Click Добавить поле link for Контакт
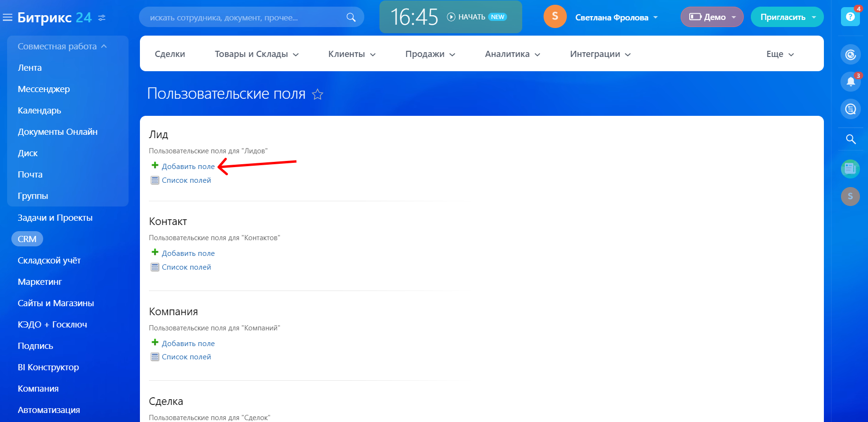Viewport: 868px width, 422px height. [188, 253]
